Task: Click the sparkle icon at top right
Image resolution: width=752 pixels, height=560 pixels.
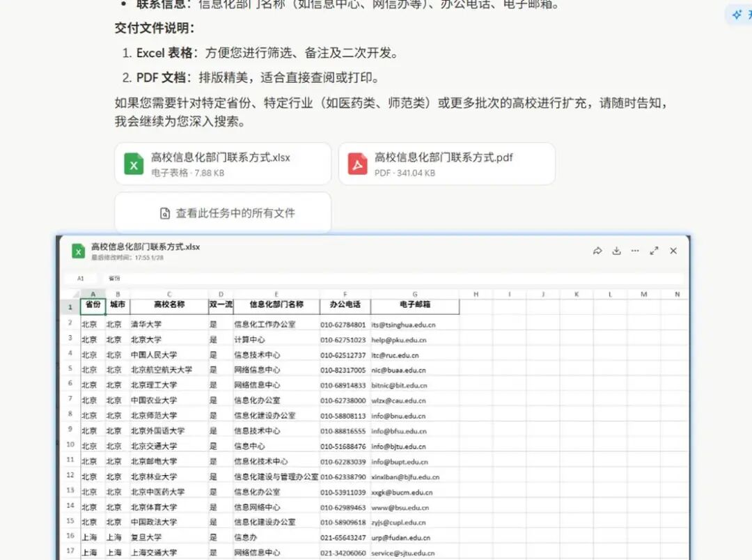Action: coord(737,15)
